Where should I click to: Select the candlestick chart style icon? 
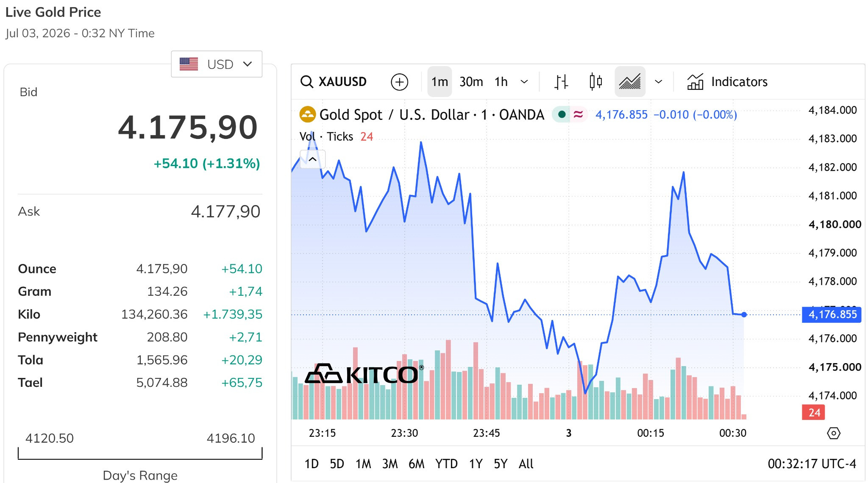[x=595, y=81]
